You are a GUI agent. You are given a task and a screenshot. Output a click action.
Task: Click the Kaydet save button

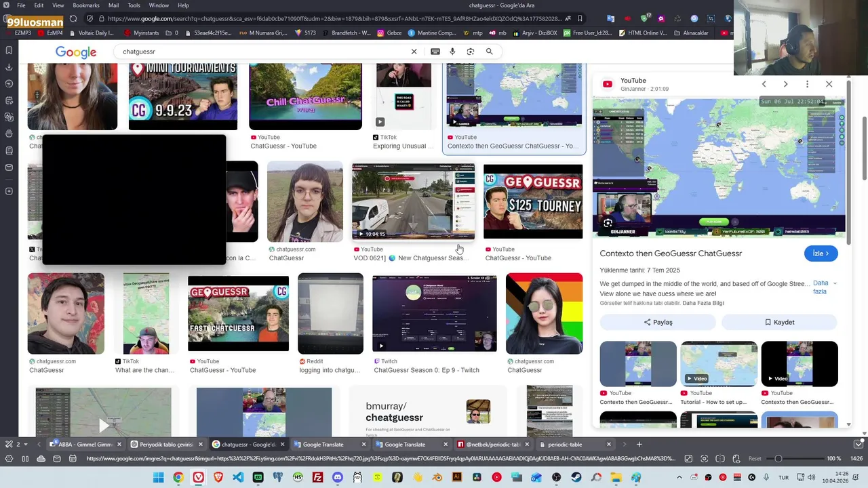(x=779, y=322)
